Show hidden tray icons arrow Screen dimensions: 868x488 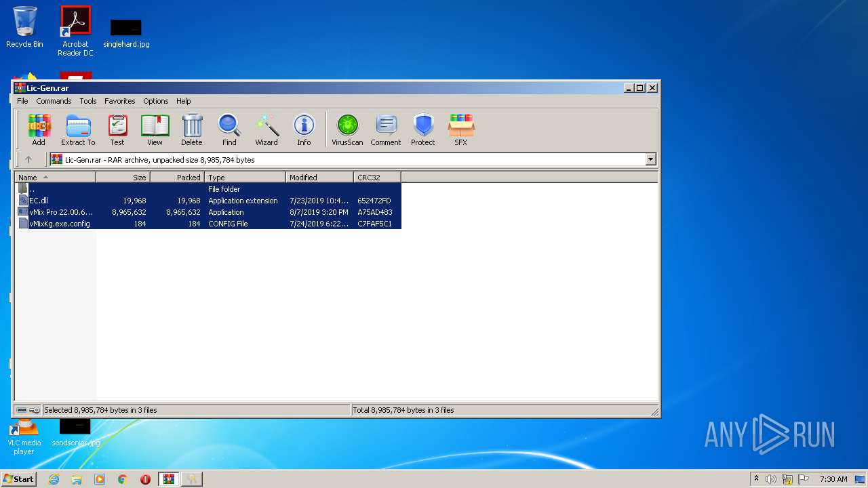pos(756,479)
